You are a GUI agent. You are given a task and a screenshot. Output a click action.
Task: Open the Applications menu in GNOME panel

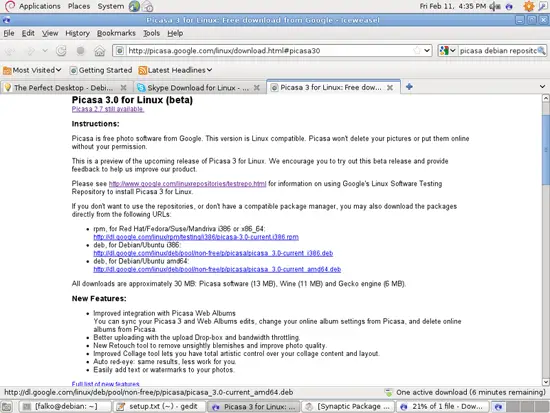(40, 6)
